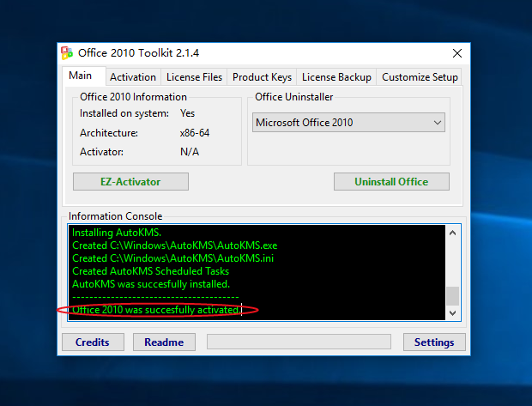The width and height of the screenshot is (532, 406).
Task: Click 'AutoKMS was succesfully installed.' line
Action: [151, 284]
